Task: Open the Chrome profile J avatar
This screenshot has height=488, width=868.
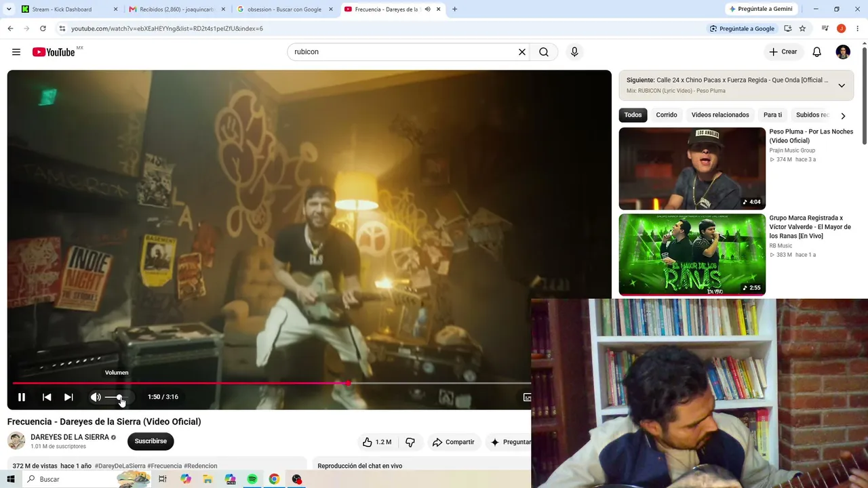Action: pyautogui.click(x=842, y=28)
